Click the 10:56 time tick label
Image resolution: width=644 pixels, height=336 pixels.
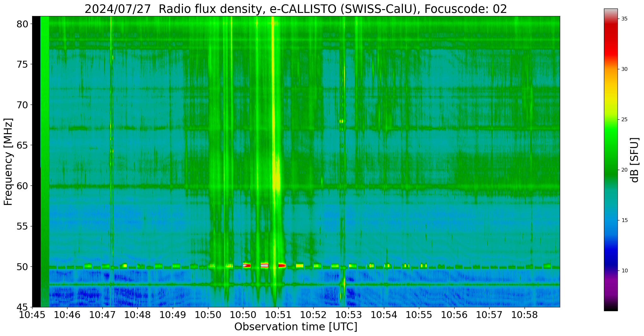(x=454, y=315)
